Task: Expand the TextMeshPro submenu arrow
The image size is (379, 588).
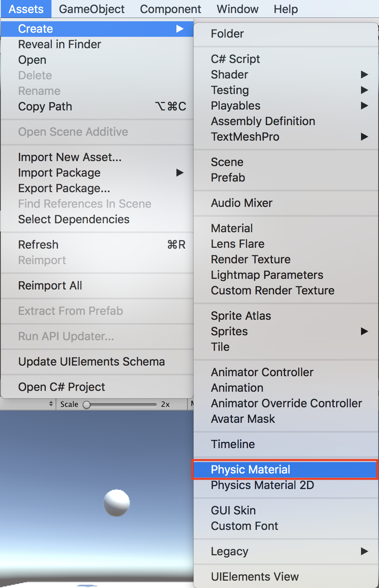Action: click(x=364, y=137)
